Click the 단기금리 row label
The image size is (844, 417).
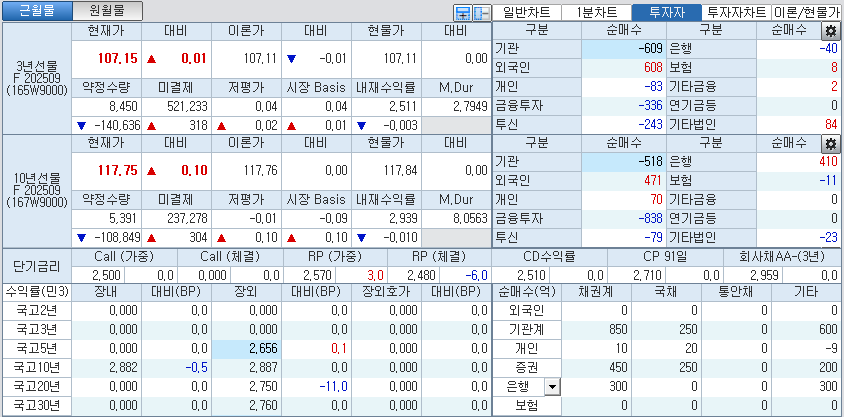[37, 266]
